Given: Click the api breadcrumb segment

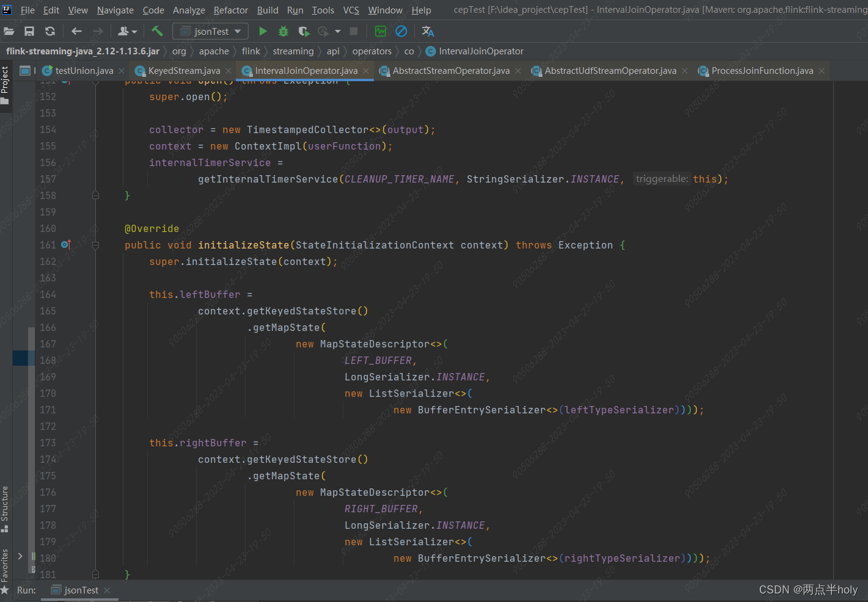Looking at the screenshot, I should click(333, 51).
